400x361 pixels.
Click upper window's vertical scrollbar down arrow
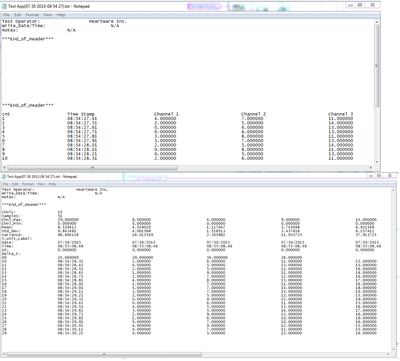coord(377,162)
